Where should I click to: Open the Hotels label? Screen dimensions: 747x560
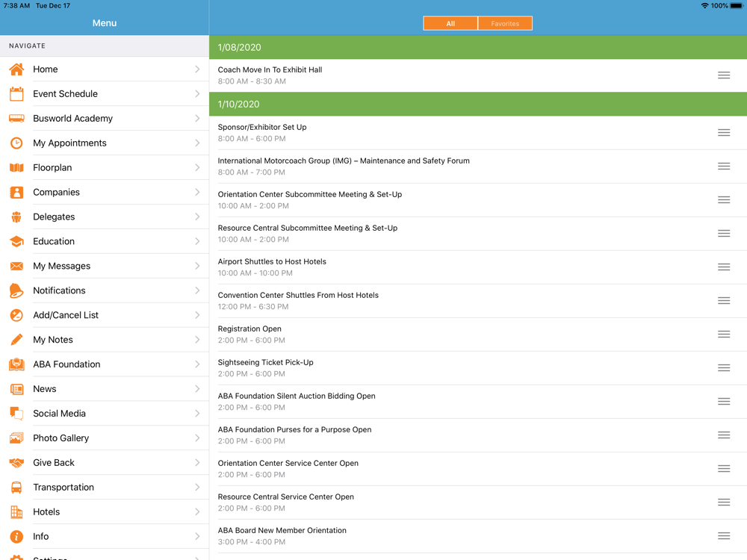coord(46,512)
